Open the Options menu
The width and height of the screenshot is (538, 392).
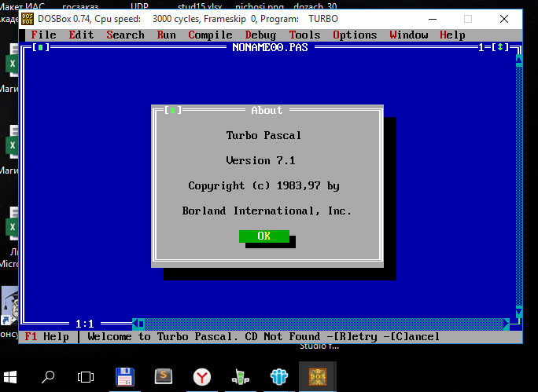click(x=355, y=35)
